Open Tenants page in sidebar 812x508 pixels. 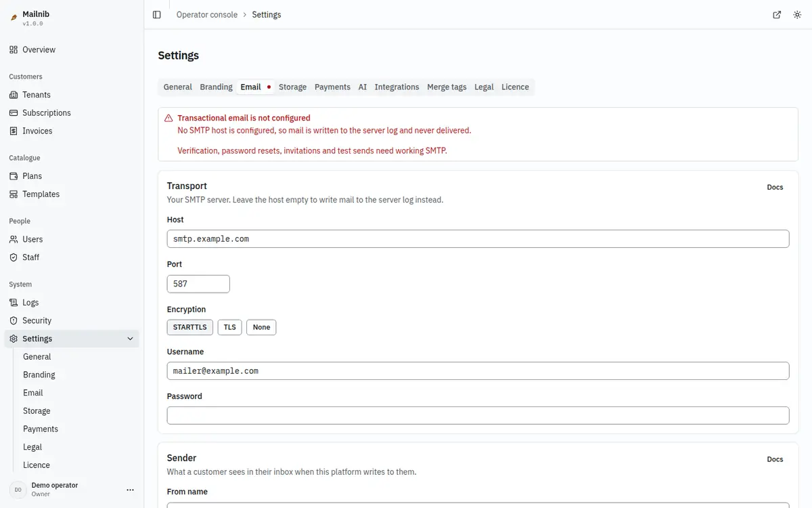point(72,95)
